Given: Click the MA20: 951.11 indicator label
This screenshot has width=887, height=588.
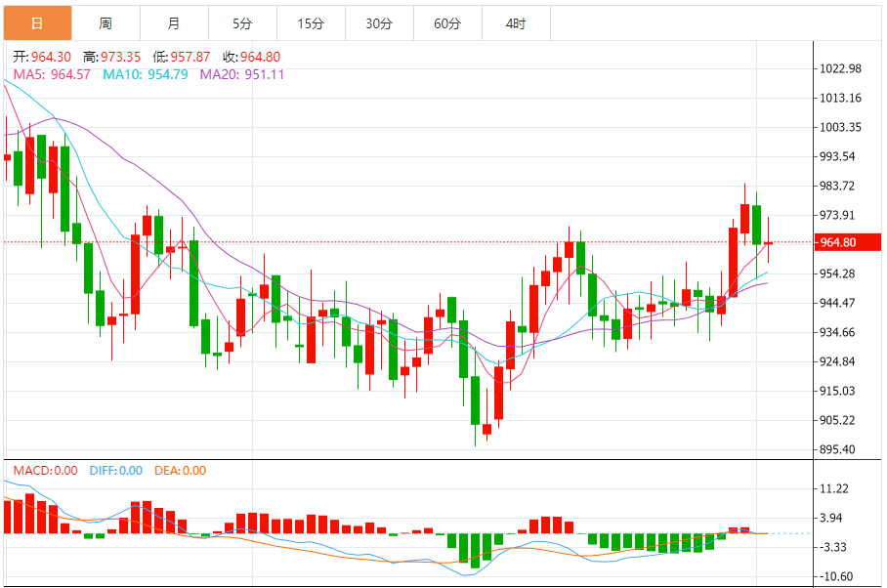Looking at the screenshot, I should click(x=242, y=74).
